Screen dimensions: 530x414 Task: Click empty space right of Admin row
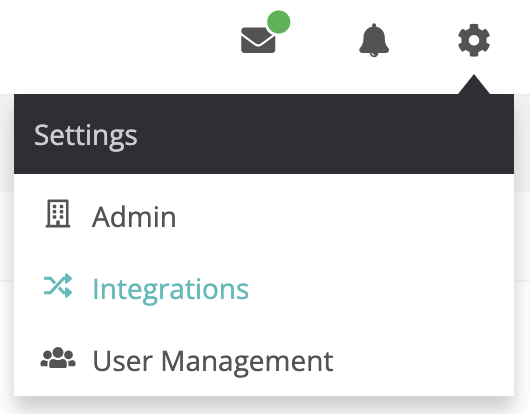tap(345, 216)
